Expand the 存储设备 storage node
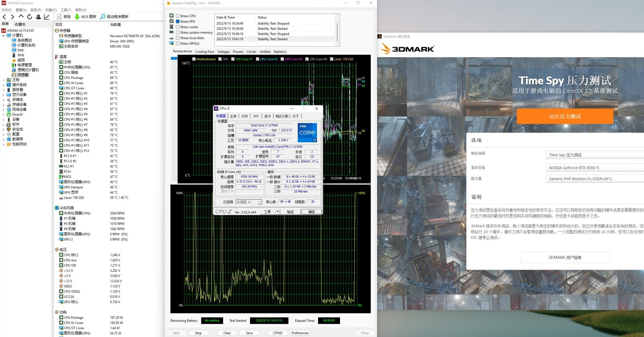Image resolution: width=644 pixels, height=337 pixels. point(3,105)
